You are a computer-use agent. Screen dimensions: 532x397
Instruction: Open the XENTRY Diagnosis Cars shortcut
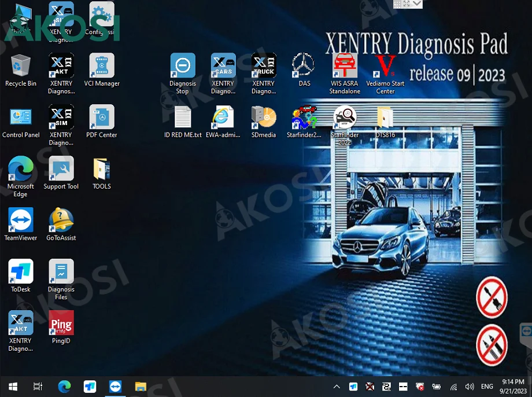pos(223,66)
